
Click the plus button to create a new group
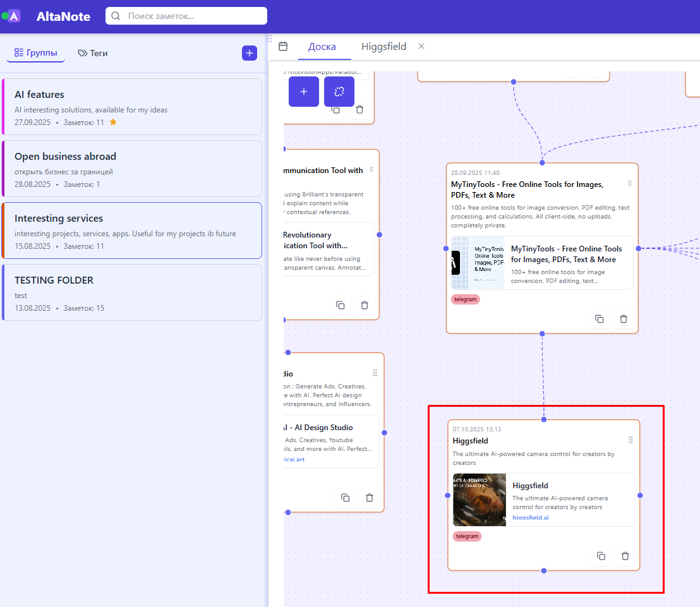[x=249, y=53]
